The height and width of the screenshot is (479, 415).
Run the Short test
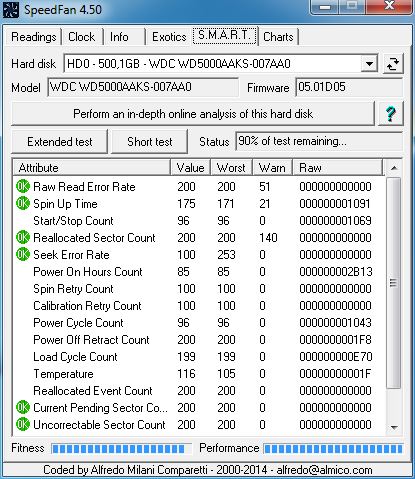point(150,142)
